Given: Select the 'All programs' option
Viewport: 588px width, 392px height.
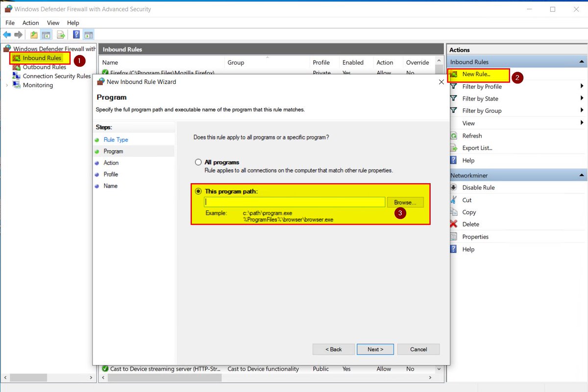Looking at the screenshot, I should pos(198,162).
